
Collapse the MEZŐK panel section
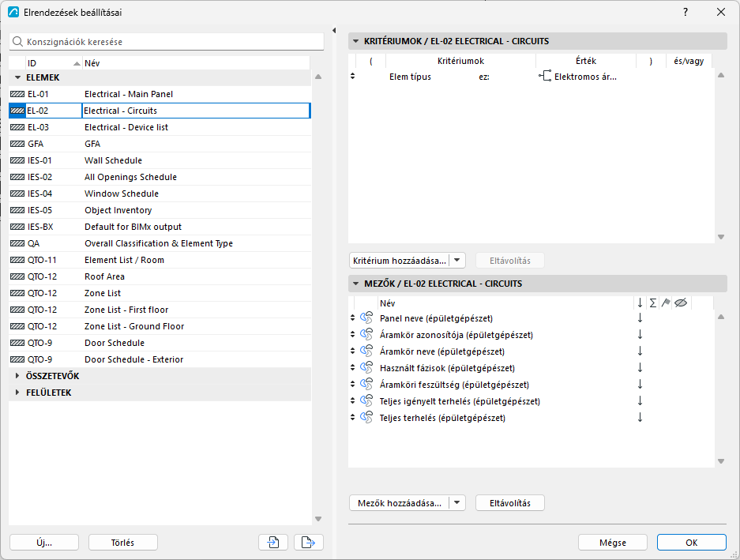tap(356, 284)
